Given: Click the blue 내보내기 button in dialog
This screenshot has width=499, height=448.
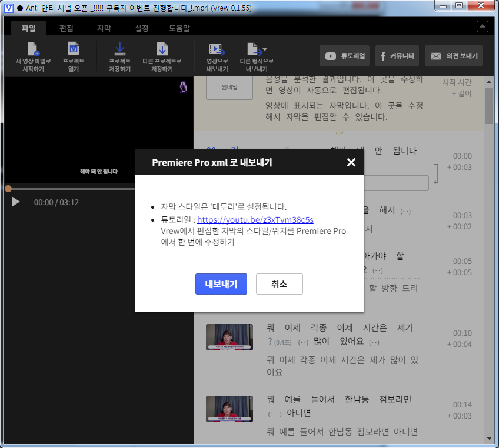Looking at the screenshot, I should pos(221,284).
